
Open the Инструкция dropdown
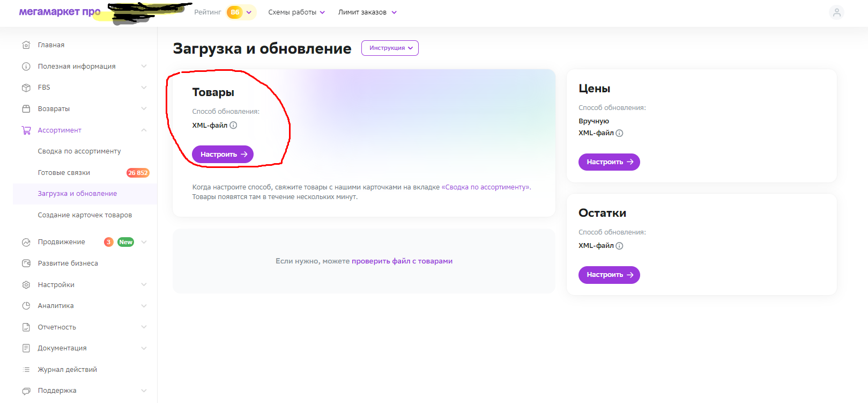(x=390, y=48)
